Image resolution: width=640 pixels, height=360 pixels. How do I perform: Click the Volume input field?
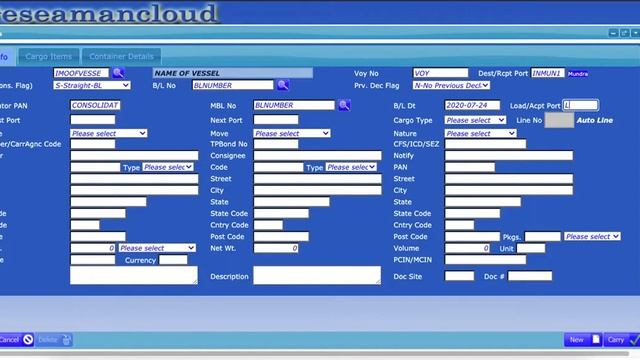(x=467, y=248)
